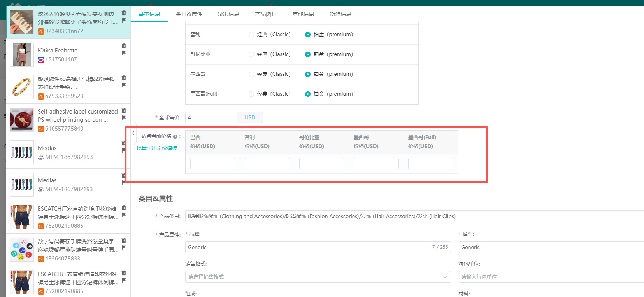644x297 pixels.
Task: Flag the Self-adhesive label product
Action: pyautogui.click(x=124, y=118)
